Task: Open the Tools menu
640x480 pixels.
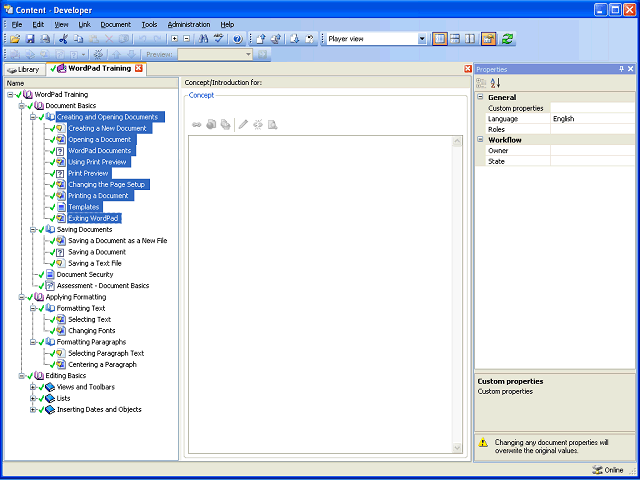Action: [149, 24]
